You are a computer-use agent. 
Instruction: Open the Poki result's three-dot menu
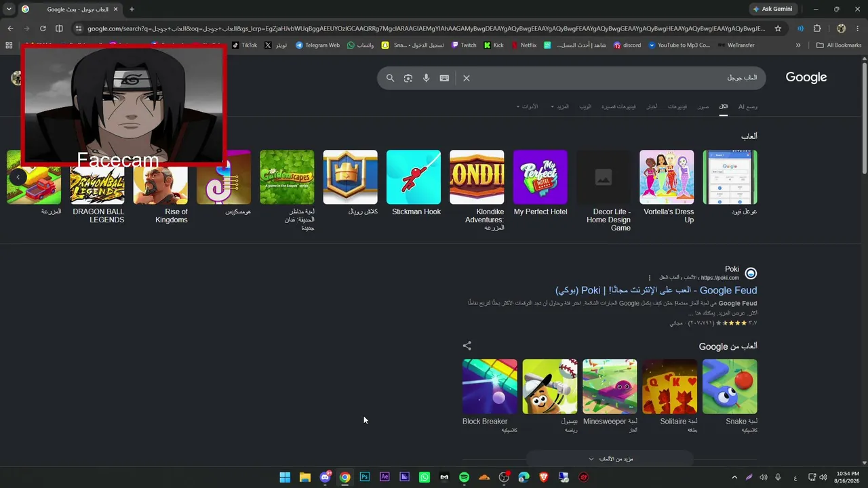[x=649, y=277]
